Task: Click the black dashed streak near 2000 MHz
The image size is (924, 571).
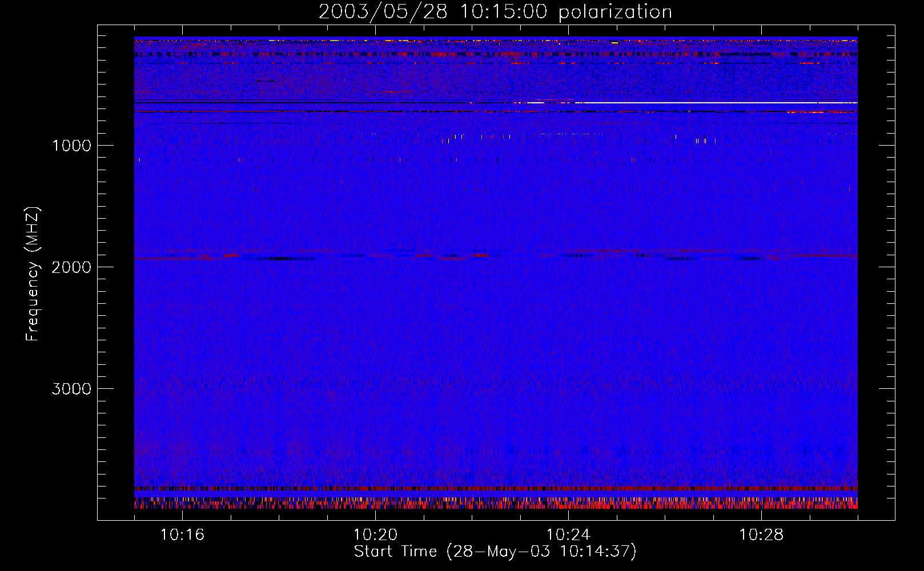Action: point(280,259)
